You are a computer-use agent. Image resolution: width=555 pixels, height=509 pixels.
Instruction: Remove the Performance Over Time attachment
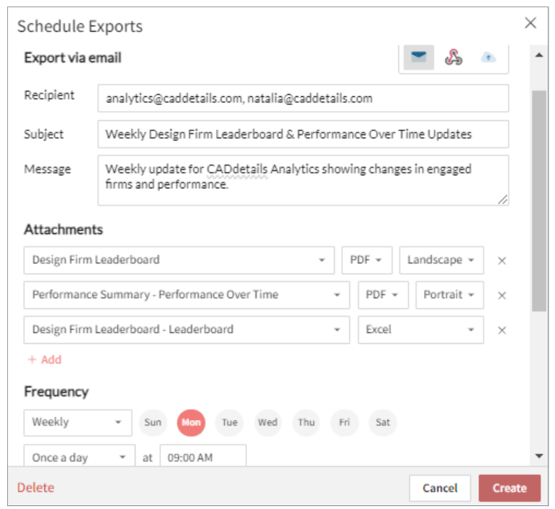pos(502,295)
